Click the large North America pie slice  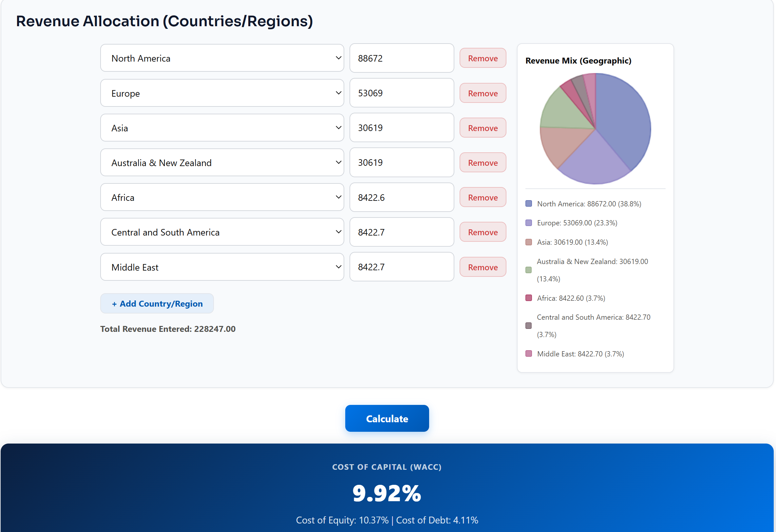(624, 120)
